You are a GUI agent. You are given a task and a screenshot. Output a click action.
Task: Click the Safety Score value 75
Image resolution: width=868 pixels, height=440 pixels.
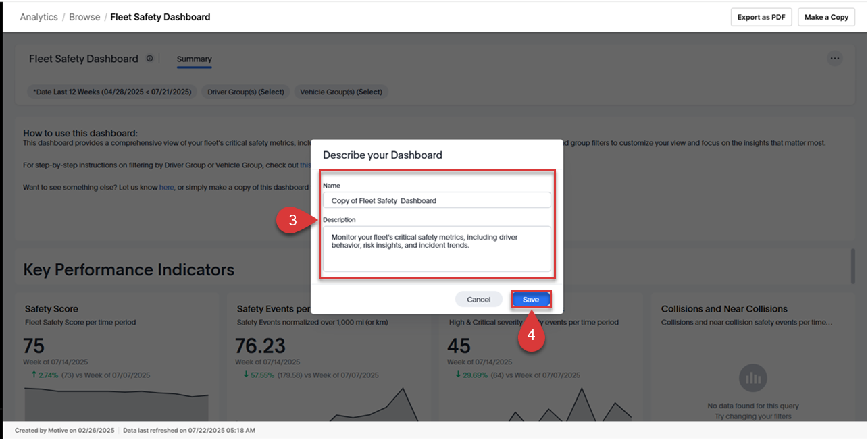[34, 346]
